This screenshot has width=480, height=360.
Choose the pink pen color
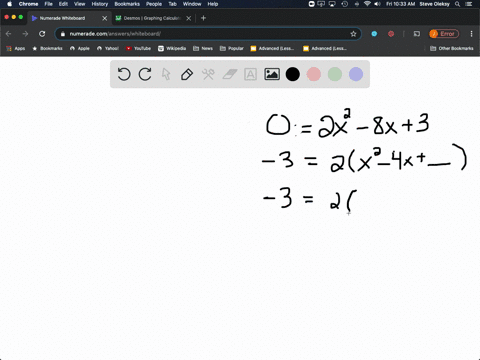(x=314, y=74)
